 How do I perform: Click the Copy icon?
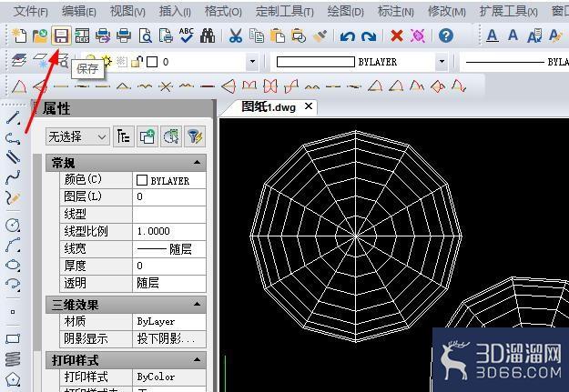257,35
